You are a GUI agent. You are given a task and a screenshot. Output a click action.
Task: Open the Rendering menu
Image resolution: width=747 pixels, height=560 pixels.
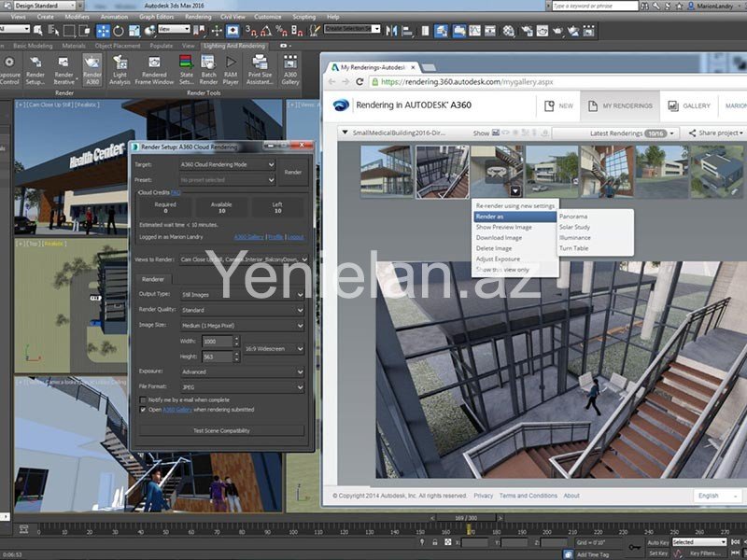coord(198,17)
